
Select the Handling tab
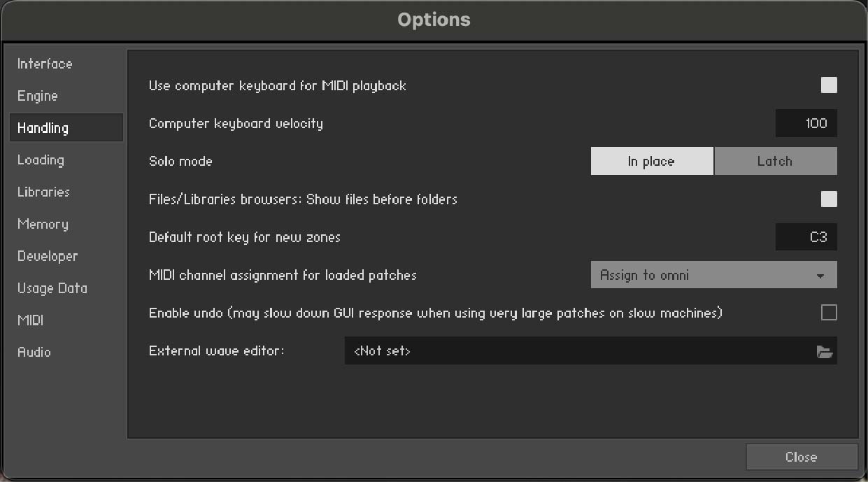pos(43,128)
